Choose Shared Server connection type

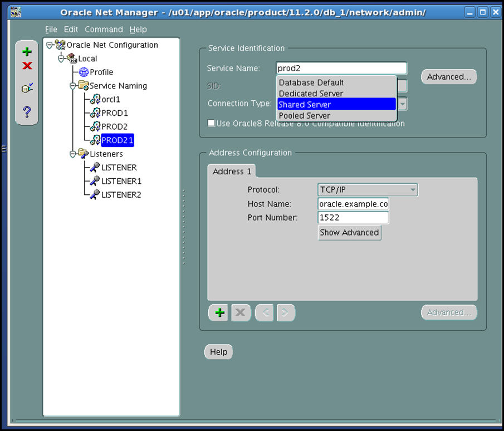tap(336, 105)
